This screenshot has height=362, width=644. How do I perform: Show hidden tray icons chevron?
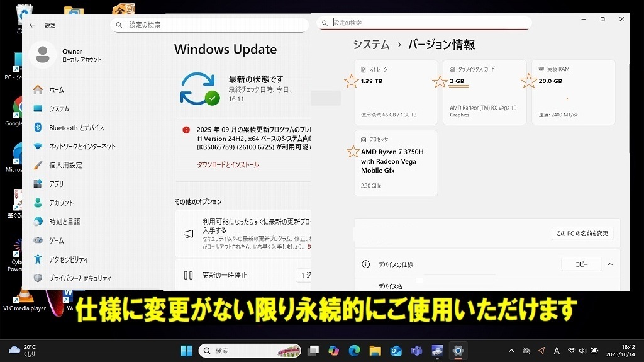(x=511, y=351)
